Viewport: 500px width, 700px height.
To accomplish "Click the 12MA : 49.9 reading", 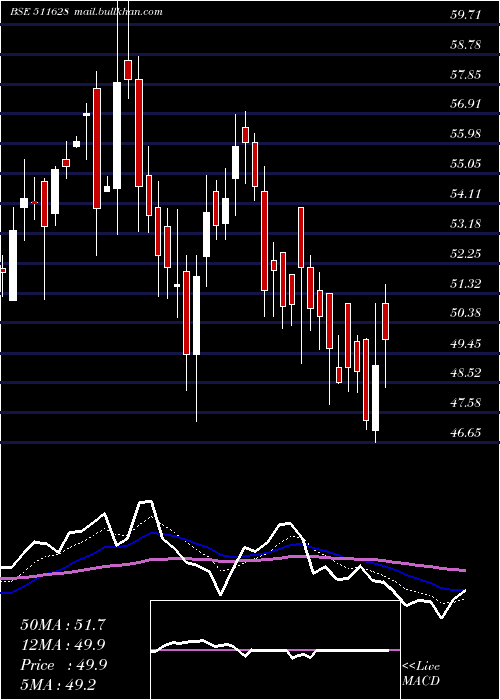I will (x=63, y=645).
